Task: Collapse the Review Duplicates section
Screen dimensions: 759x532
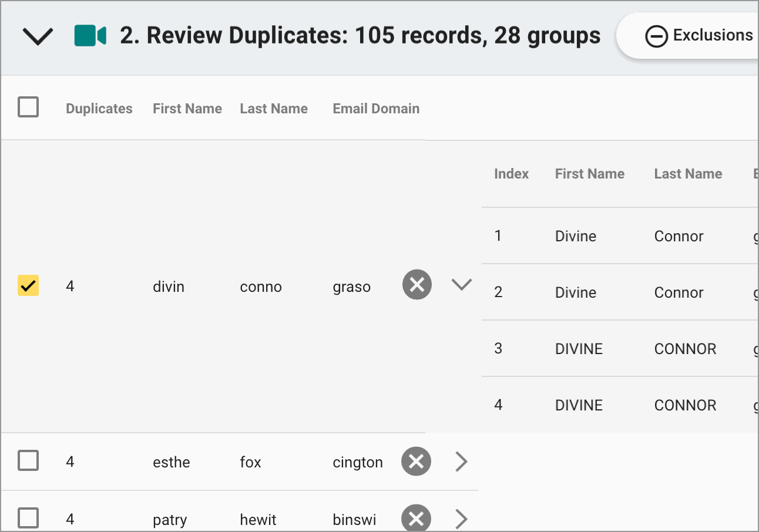Action: 37,35
